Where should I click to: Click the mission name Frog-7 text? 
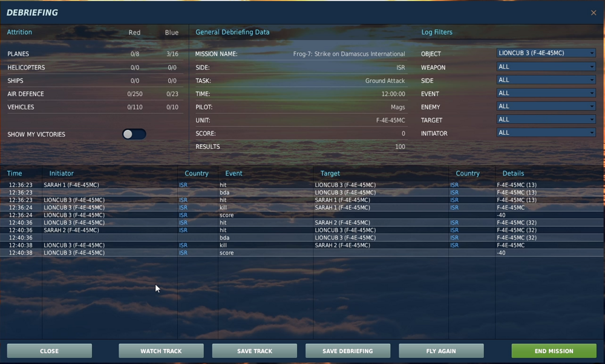click(349, 54)
